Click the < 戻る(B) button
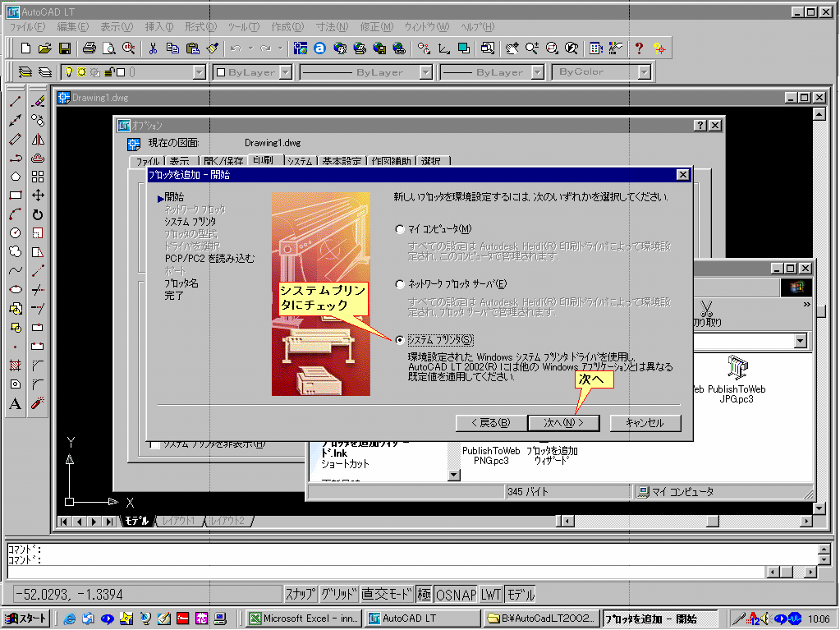Viewport: 840px width, 630px height. coord(491,423)
